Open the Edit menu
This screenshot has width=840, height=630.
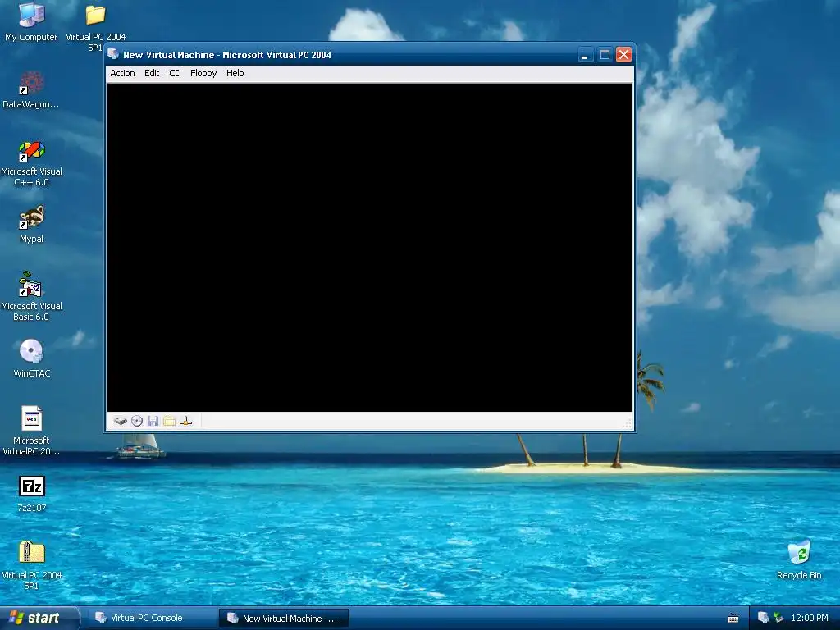pyautogui.click(x=152, y=73)
